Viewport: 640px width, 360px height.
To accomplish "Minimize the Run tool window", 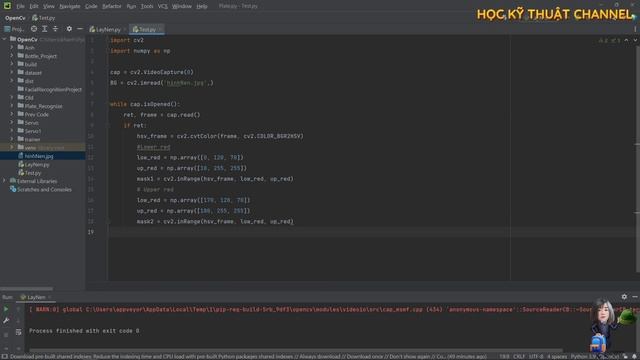I will (635, 297).
